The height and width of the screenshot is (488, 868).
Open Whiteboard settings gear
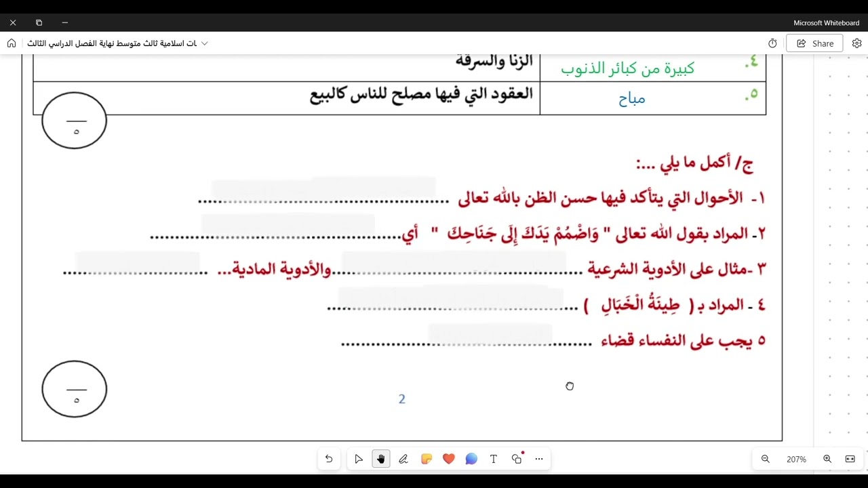[856, 43]
